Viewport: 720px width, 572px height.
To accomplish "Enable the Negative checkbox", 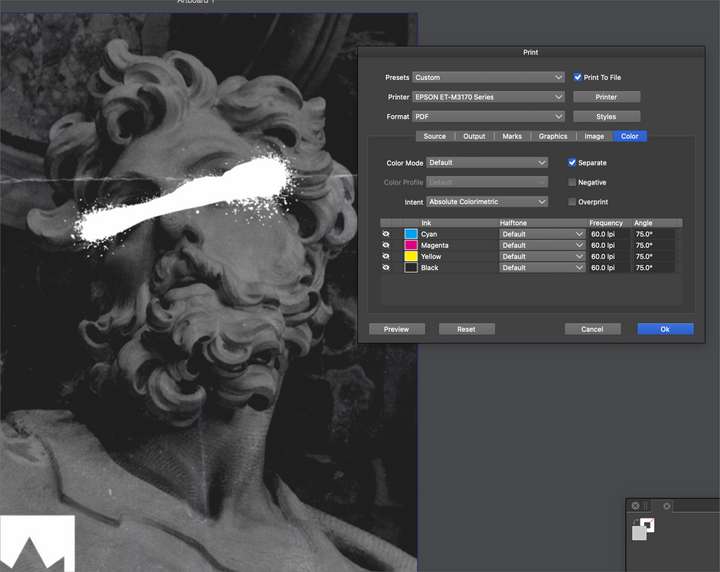I will click(572, 182).
